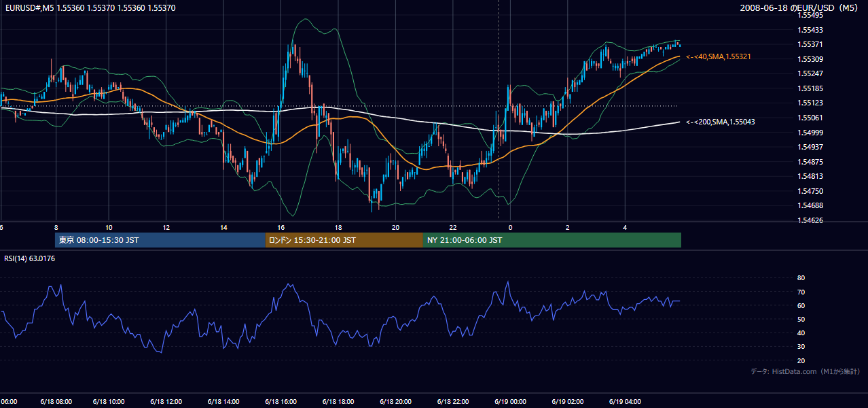Click the 1.55433 price axis label

click(810, 30)
